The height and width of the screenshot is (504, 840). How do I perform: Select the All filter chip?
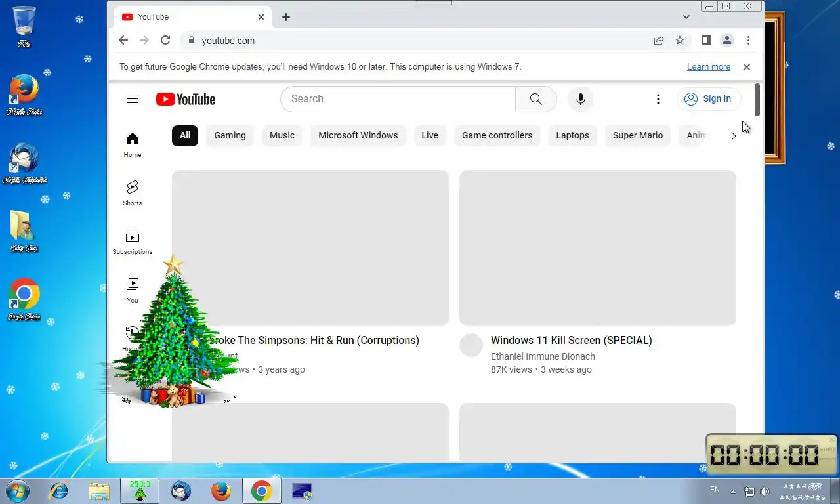tap(185, 135)
